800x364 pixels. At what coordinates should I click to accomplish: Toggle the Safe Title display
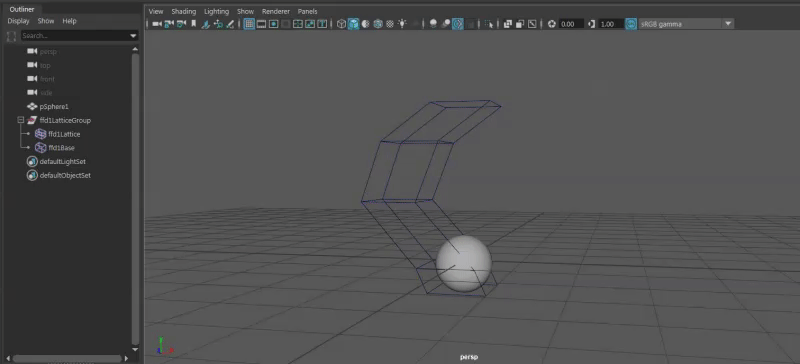[x=322, y=24]
